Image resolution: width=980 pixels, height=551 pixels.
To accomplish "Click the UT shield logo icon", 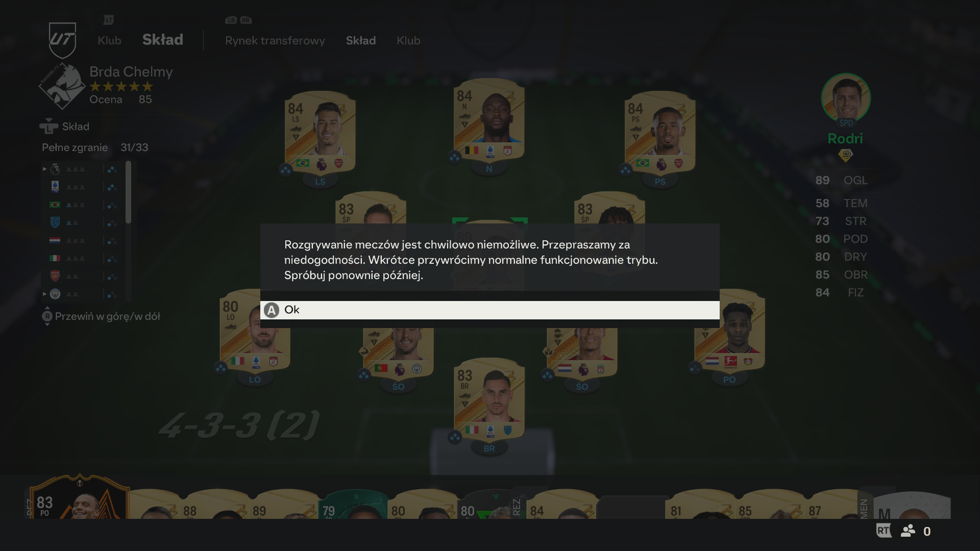I will (x=62, y=40).
